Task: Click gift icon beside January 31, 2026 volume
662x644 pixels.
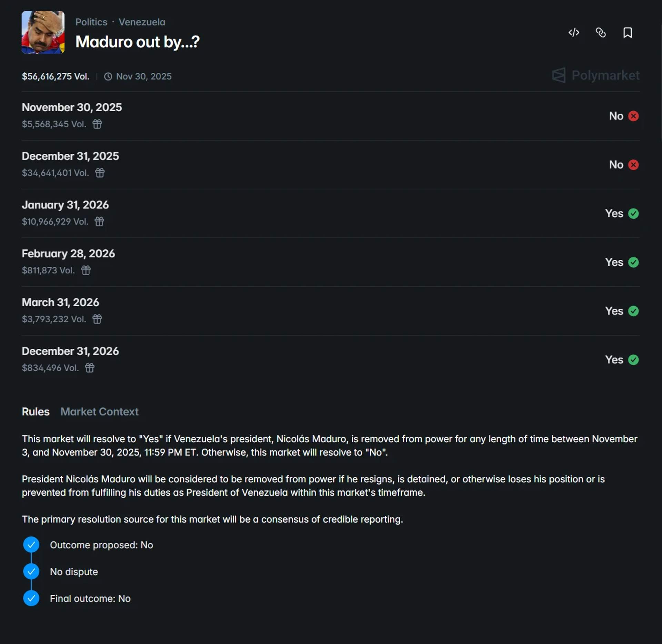Action: [99, 222]
